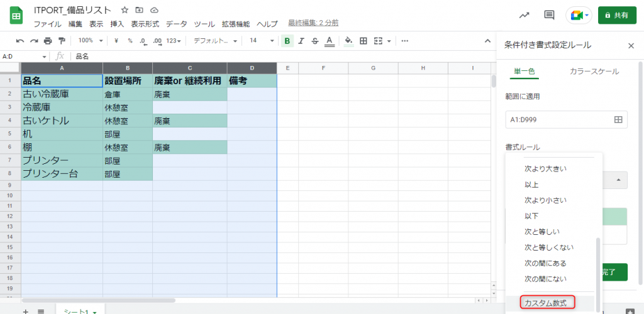The width and height of the screenshot is (644, 314).
Task: Apply yen currency format
Action: tap(116, 41)
